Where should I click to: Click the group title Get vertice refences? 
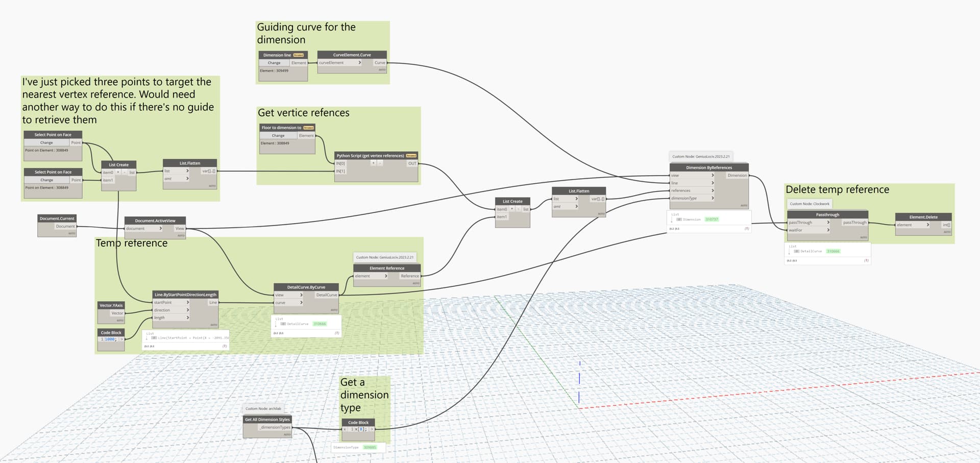(x=304, y=113)
